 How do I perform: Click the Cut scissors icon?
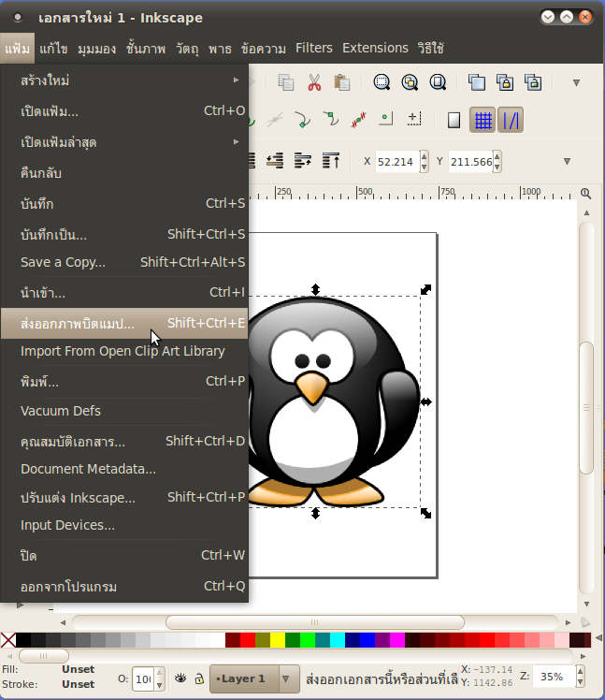[314, 82]
